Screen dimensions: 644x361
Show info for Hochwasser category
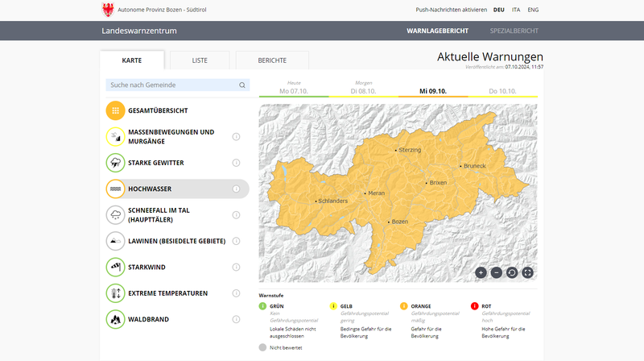237,189
